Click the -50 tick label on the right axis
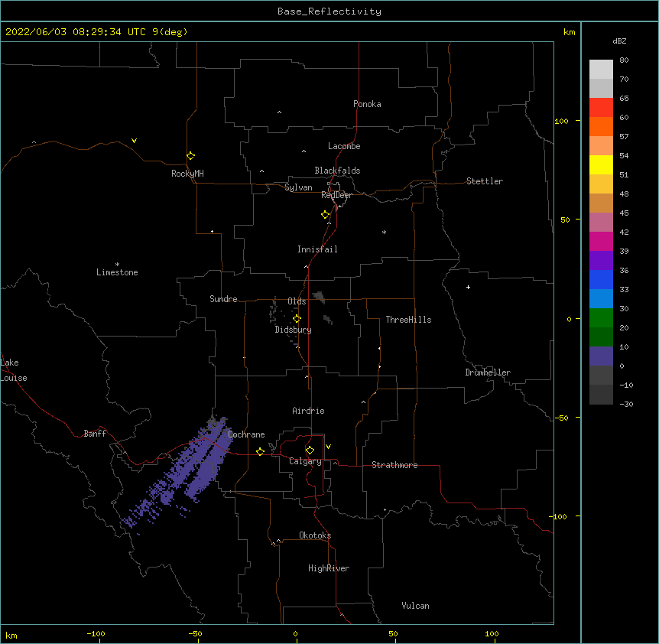659x644 pixels. pyautogui.click(x=561, y=418)
